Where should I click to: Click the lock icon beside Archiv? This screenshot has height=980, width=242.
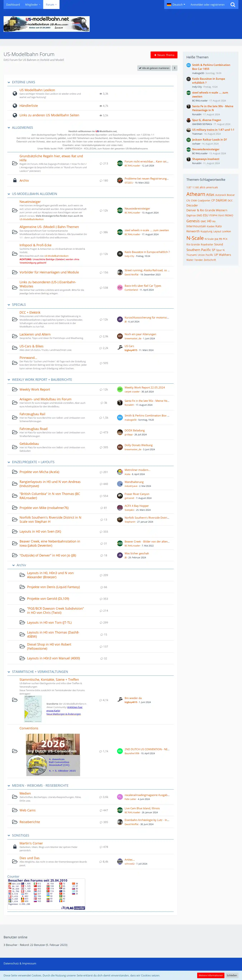[x=15, y=180]
